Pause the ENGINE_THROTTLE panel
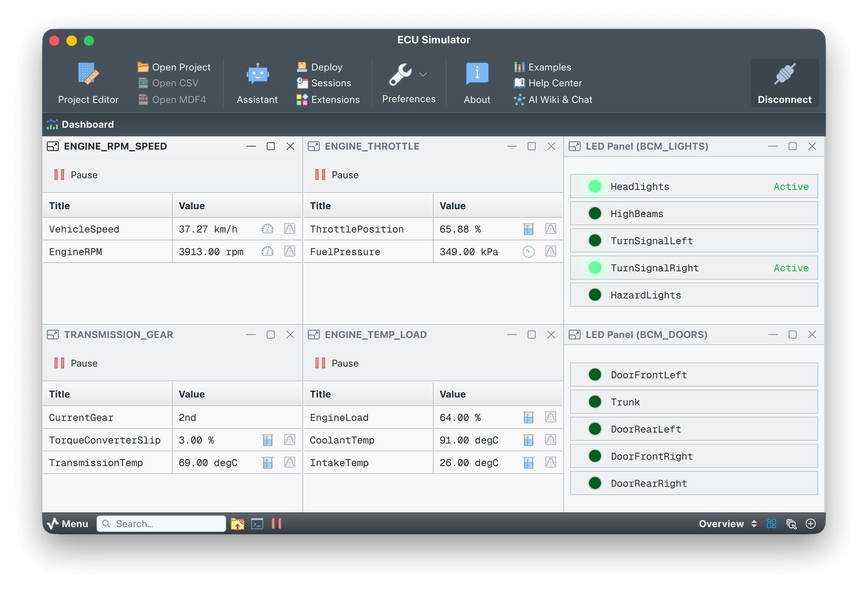This screenshot has width=868, height=590. (337, 175)
